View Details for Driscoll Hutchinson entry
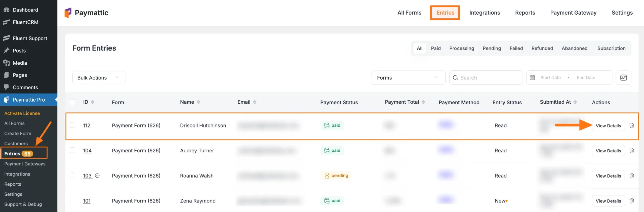The height and width of the screenshot is (212, 644). click(608, 126)
